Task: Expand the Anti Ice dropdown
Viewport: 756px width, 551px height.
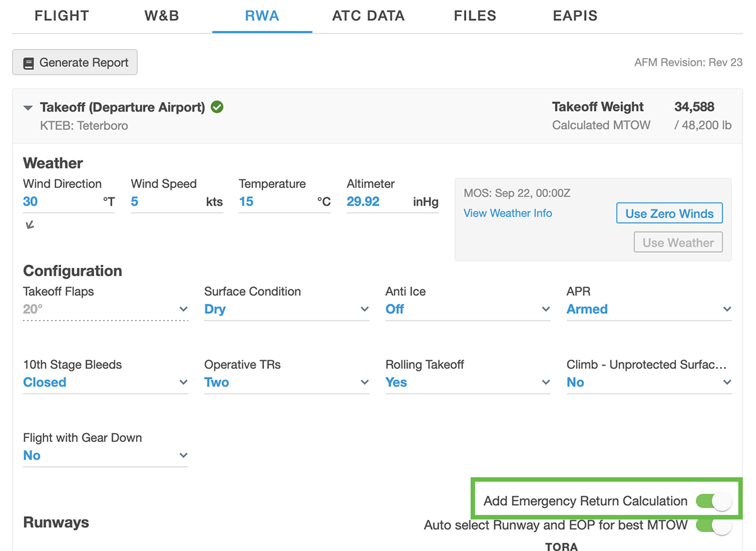Action: (x=467, y=309)
